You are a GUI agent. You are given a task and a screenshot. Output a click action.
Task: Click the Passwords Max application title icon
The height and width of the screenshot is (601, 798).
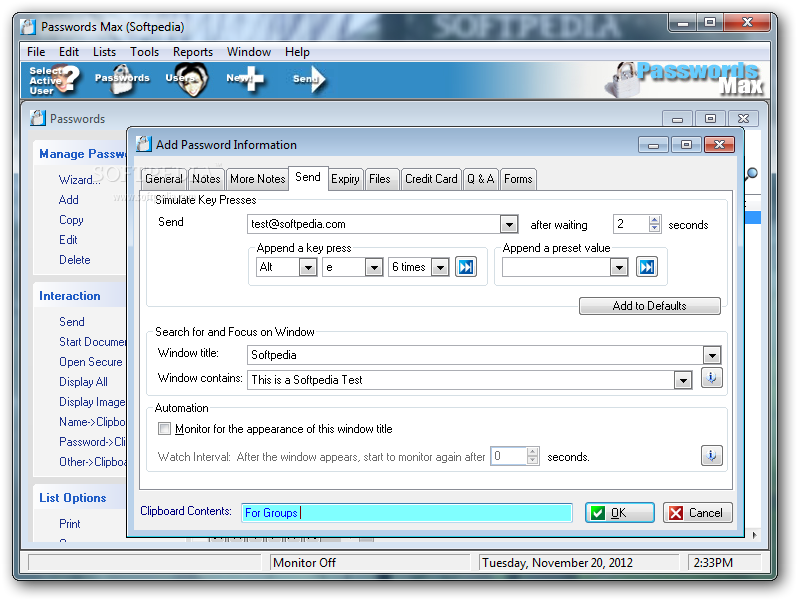28,26
